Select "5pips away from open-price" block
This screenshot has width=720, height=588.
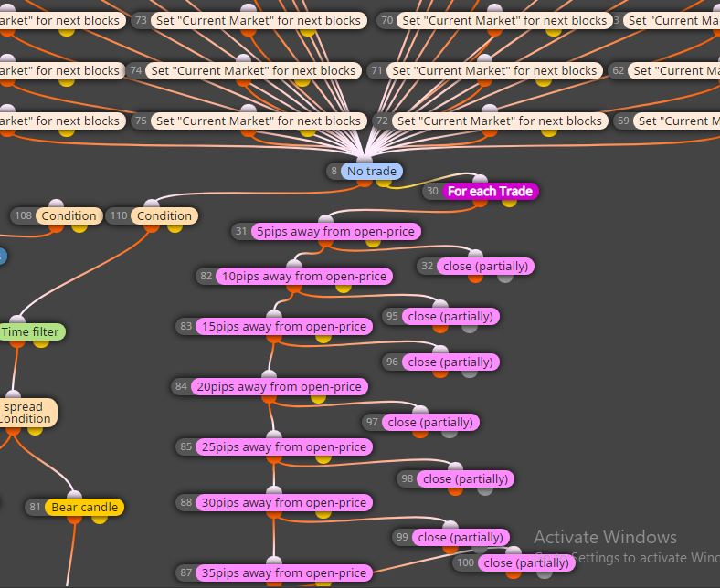[x=335, y=231]
